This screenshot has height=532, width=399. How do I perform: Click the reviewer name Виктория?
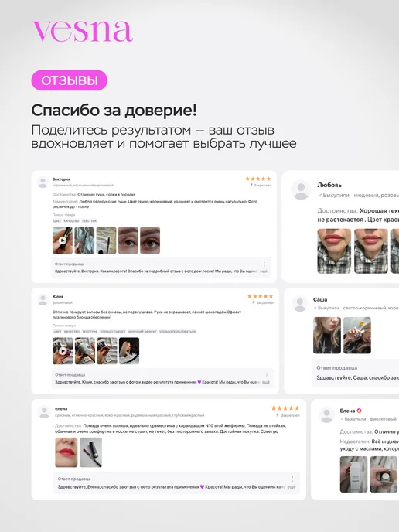coord(61,179)
